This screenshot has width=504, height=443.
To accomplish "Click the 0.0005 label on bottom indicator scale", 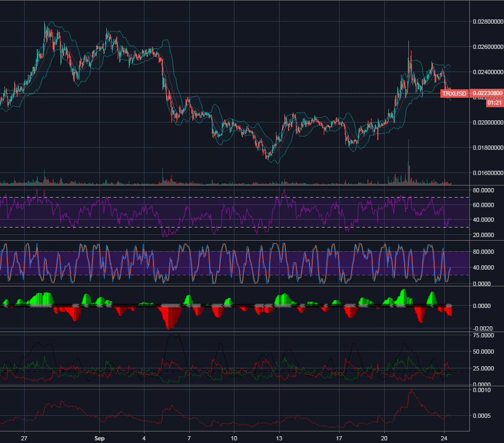I will (x=482, y=416).
